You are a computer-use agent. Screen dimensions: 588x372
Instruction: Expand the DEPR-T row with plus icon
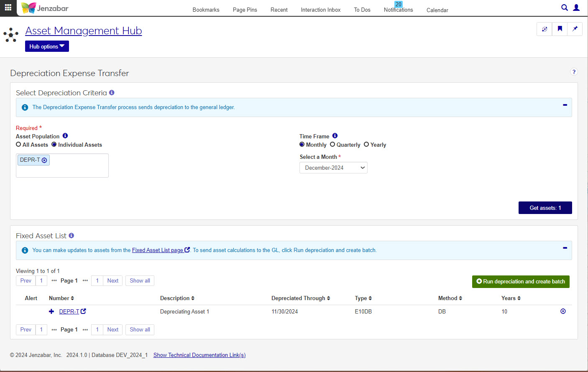pos(51,311)
